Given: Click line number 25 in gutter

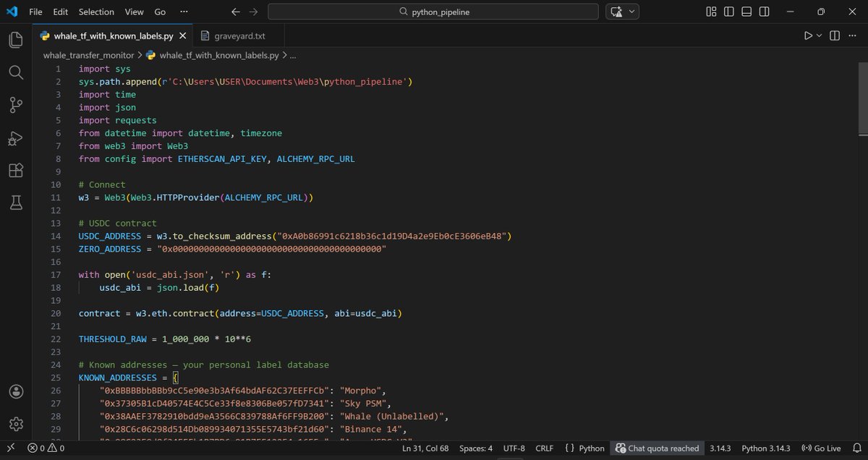Looking at the screenshot, I should click(56, 378).
